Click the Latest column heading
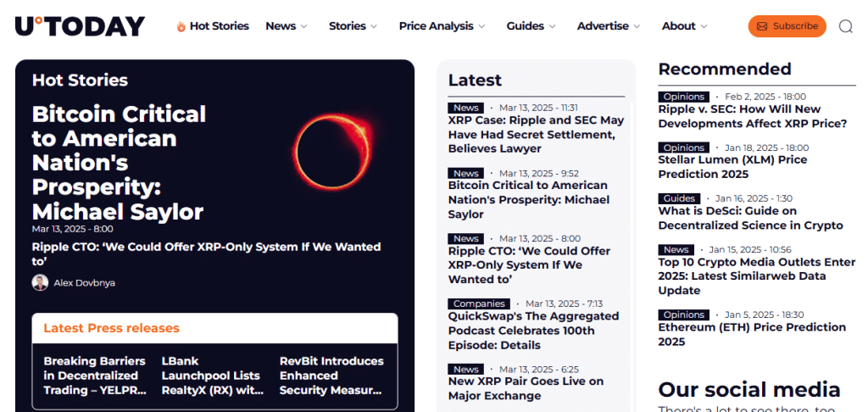Screen dimensions: 868x412 pyautogui.click(x=475, y=81)
